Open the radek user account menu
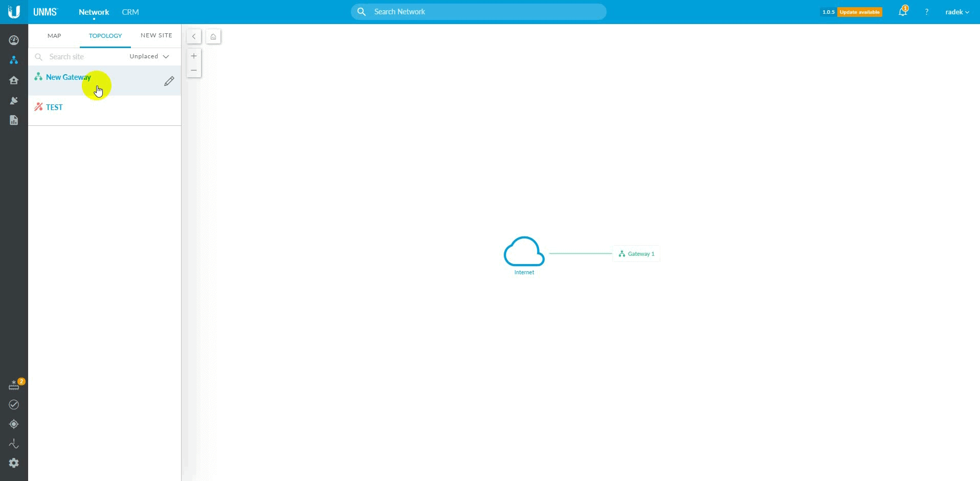 (x=957, y=12)
